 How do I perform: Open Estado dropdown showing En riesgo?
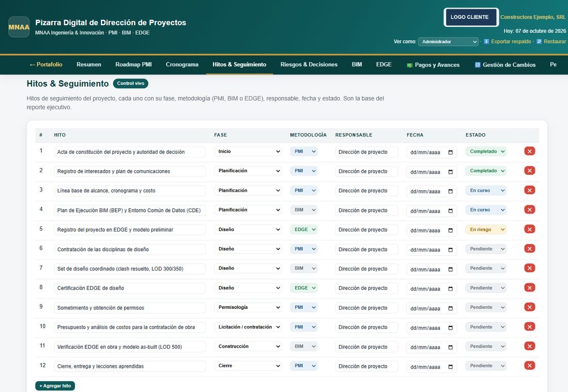[x=486, y=230]
